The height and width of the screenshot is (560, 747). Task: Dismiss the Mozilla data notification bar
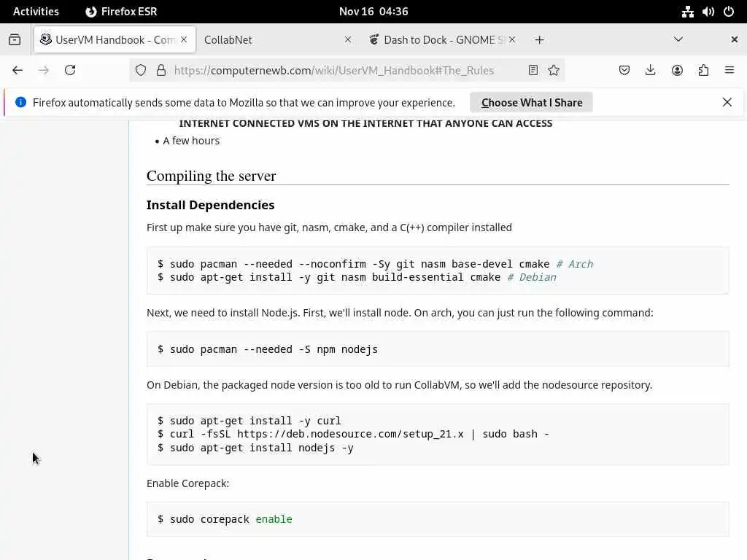click(727, 102)
